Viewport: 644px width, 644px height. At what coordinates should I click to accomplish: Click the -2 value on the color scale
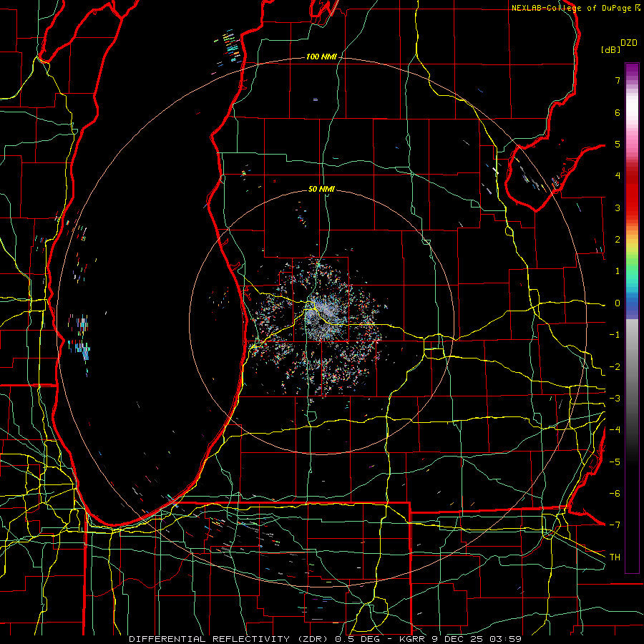615,367
